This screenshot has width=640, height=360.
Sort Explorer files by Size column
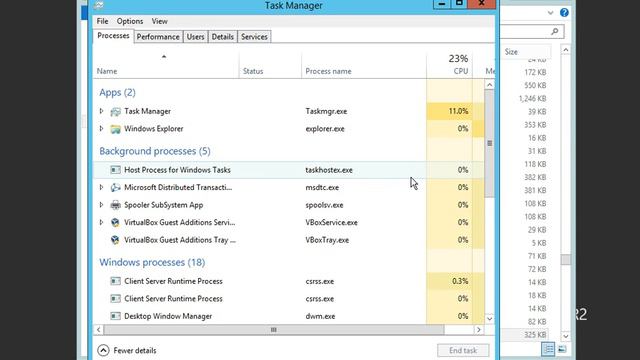(526, 52)
